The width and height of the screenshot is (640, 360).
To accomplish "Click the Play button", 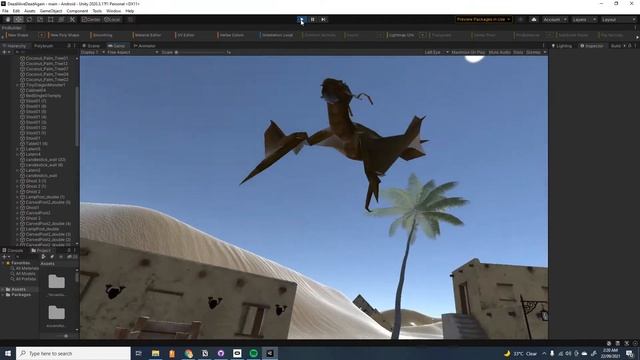I will pos(301,20).
